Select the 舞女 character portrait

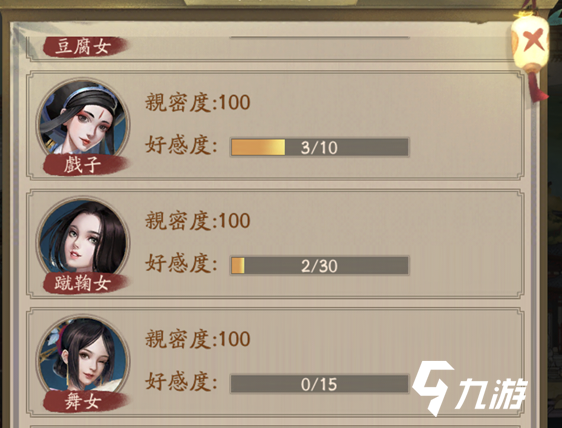(83, 355)
